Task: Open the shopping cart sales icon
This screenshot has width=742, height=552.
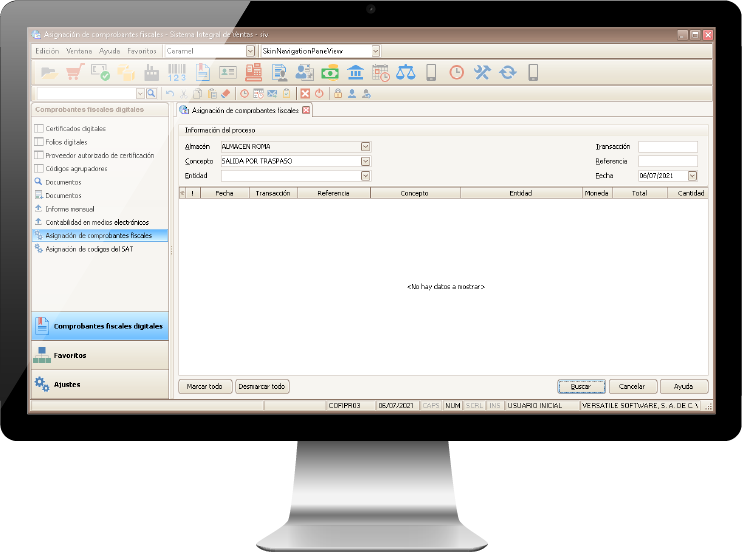Action: coord(75,72)
